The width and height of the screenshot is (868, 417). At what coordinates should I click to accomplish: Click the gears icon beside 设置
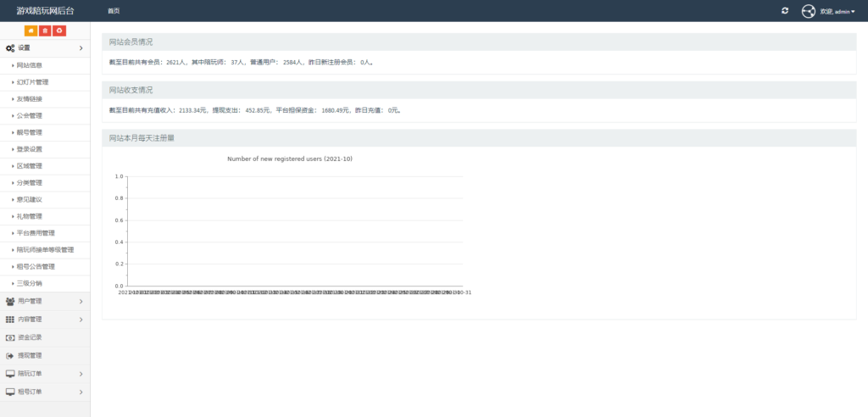10,48
